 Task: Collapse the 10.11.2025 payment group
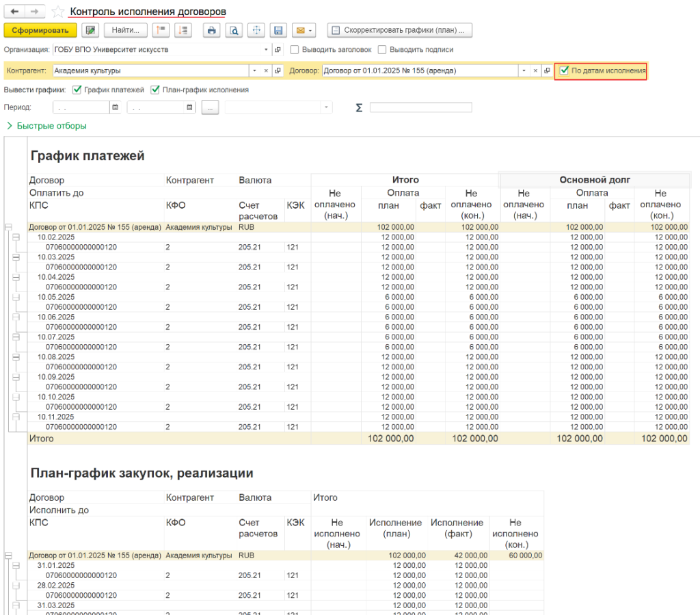pyautogui.click(x=16, y=417)
